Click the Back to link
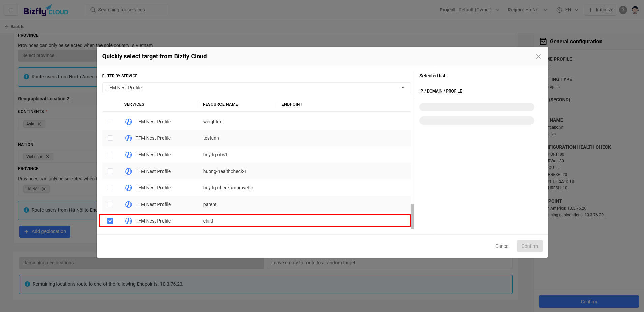 [14, 27]
